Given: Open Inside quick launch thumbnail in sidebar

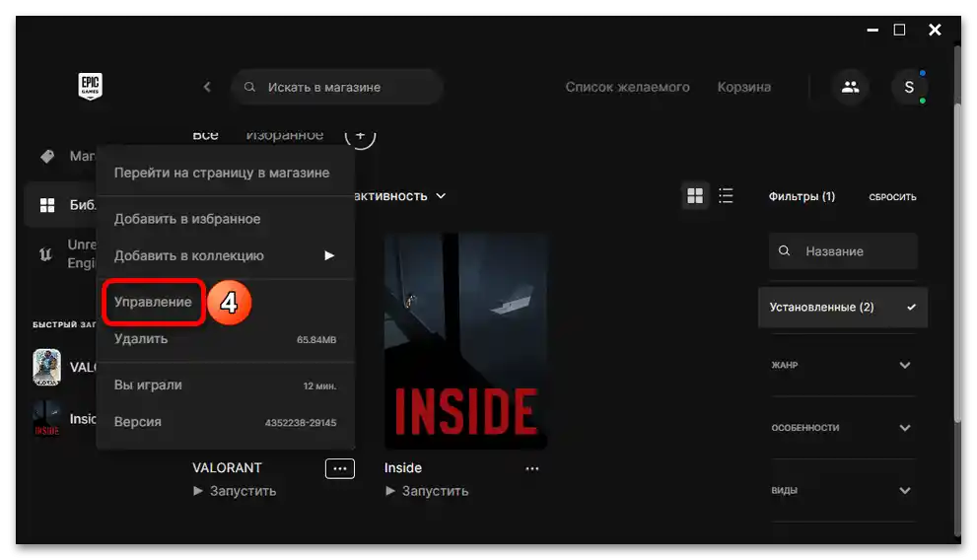Looking at the screenshot, I should (x=46, y=419).
